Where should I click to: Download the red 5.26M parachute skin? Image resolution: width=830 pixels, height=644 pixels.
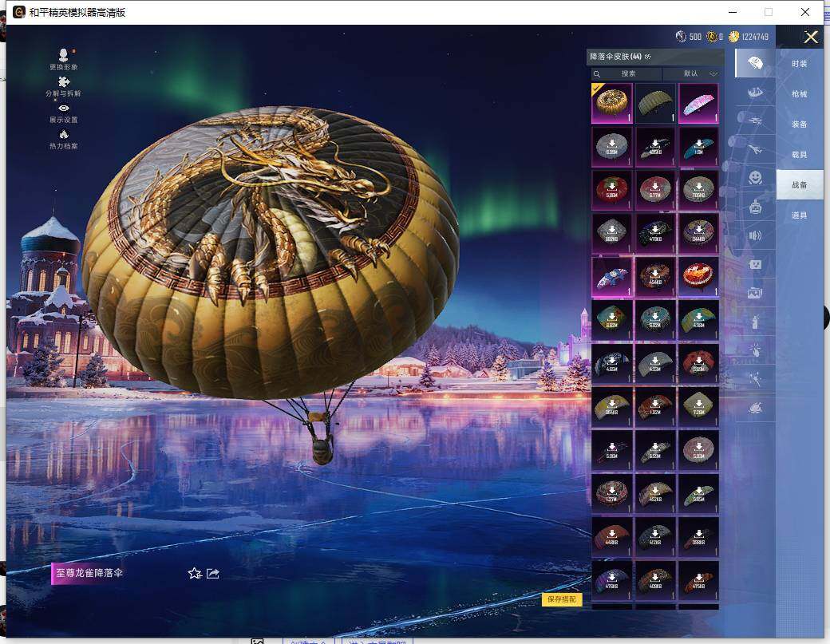pyautogui.click(x=611, y=190)
